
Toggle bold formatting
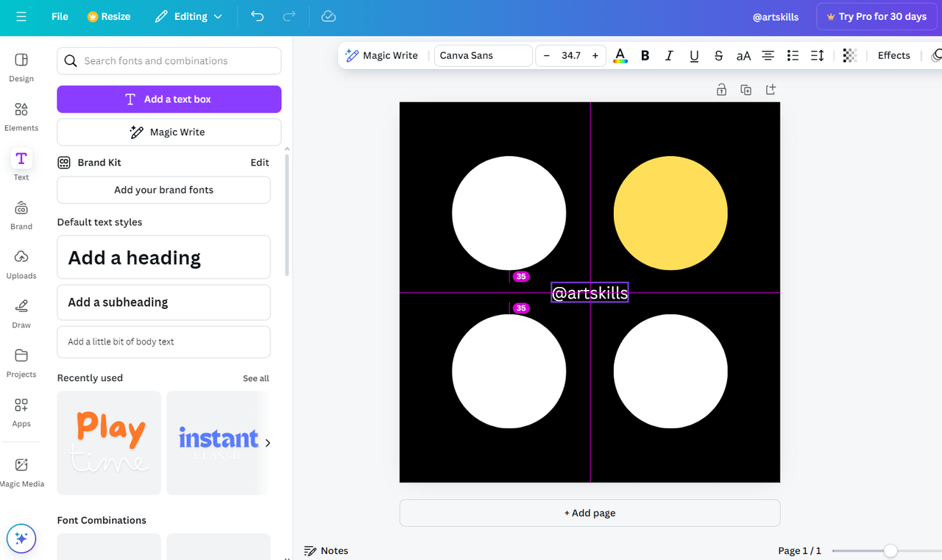(645, 55)
